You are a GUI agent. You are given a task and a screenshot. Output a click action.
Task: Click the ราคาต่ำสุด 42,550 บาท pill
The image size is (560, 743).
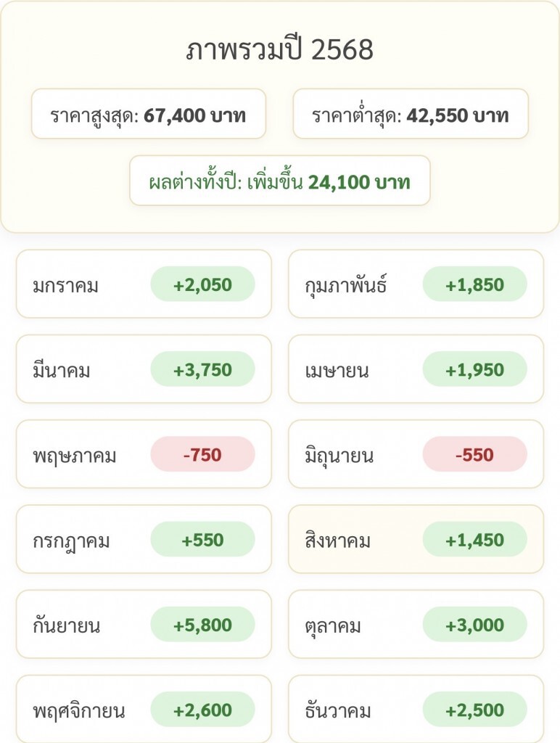click(411, 114)
